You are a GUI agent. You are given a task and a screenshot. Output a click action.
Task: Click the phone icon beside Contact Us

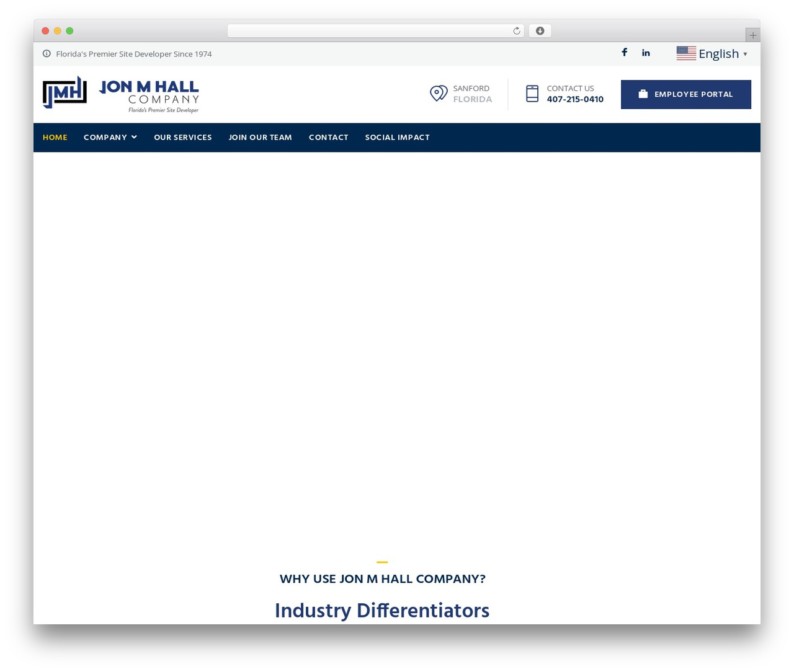click(x=532, y=94)
